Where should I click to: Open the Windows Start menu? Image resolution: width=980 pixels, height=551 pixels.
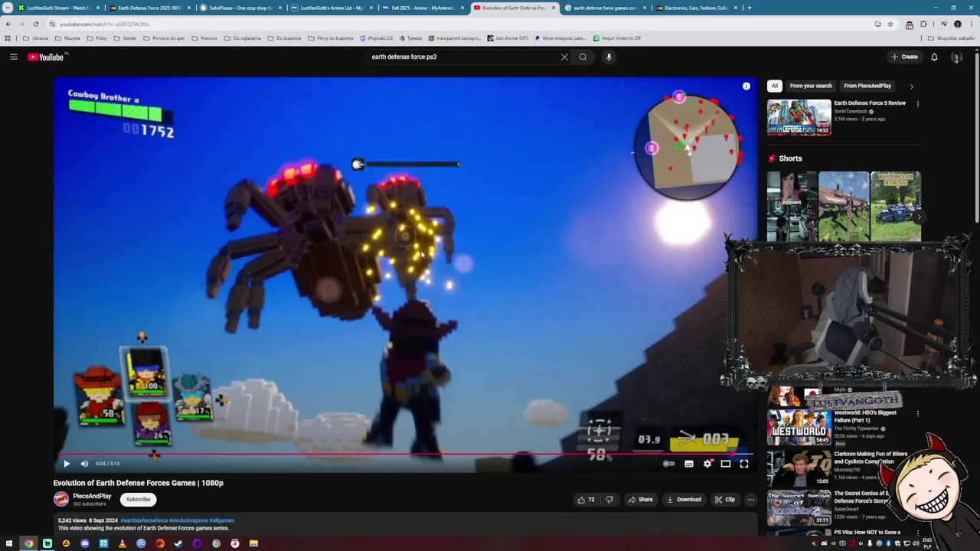click(x=9, y=543)
